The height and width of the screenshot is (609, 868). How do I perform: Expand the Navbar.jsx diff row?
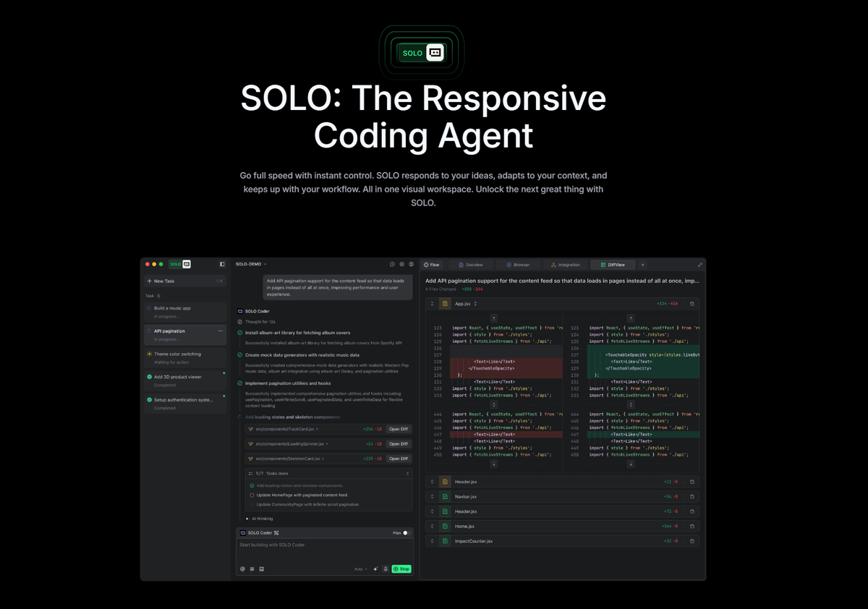click(432, 496)
